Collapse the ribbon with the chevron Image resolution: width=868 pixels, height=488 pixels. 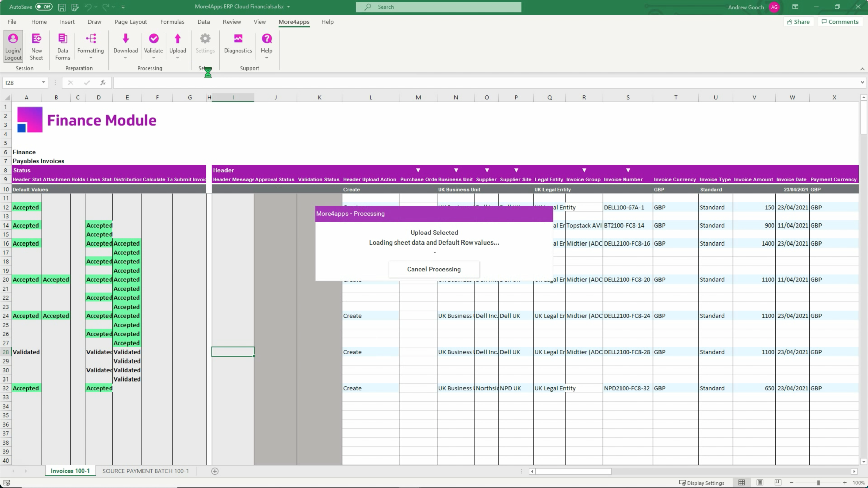862,69
